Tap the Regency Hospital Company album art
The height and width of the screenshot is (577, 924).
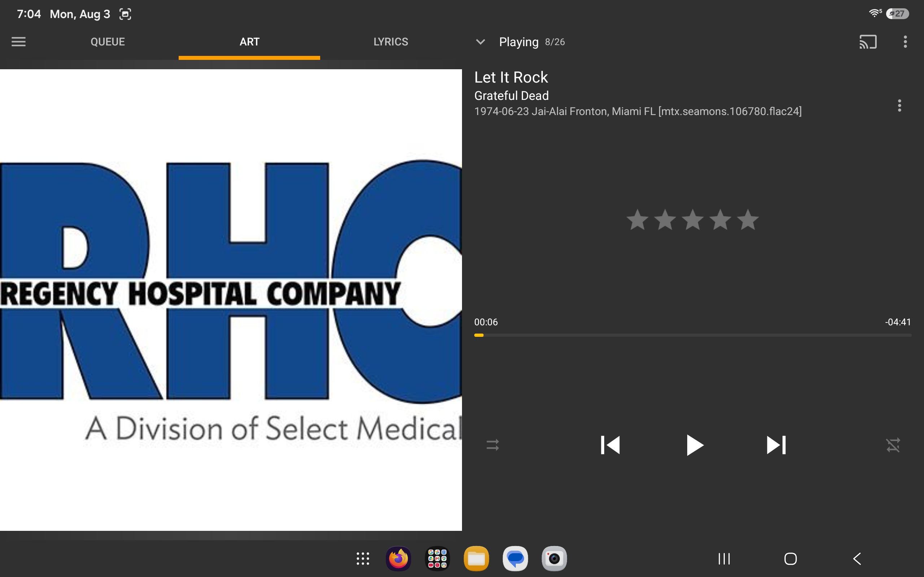coord(231,300)
